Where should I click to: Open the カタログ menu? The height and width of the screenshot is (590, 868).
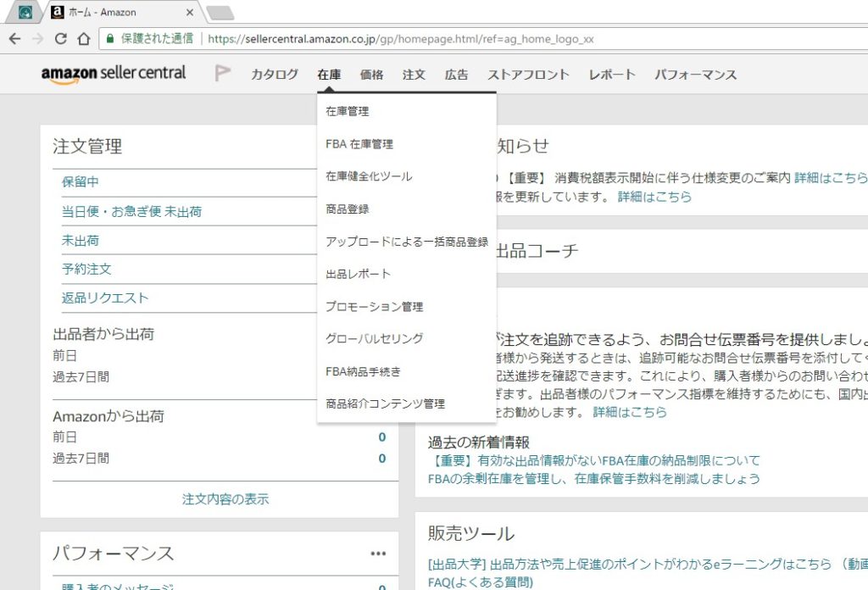click(x=275, y=74)
